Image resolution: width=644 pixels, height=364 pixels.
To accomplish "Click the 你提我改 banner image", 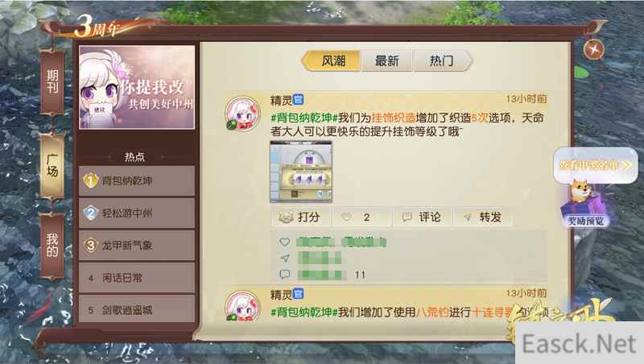I will tap(137, 87).
